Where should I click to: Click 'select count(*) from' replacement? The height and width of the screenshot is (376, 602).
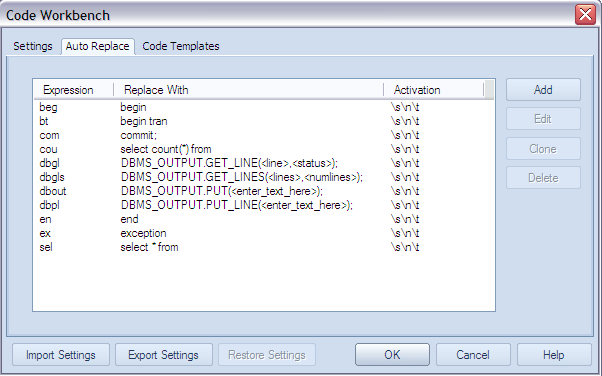pyautogui.click(x=166, y=149)
